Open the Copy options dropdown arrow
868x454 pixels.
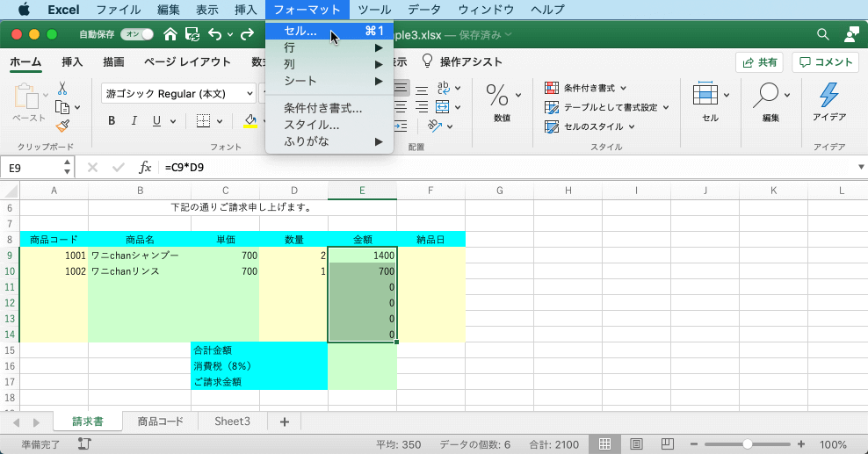(x=77, y=107)
